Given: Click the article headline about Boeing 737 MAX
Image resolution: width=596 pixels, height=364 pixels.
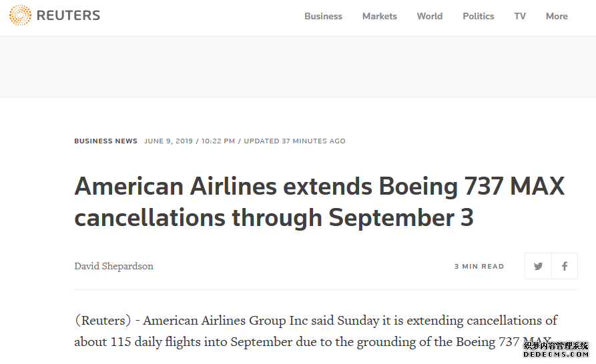Looking at the screenshot, I should pyautogui.click(x=319, y=201).
